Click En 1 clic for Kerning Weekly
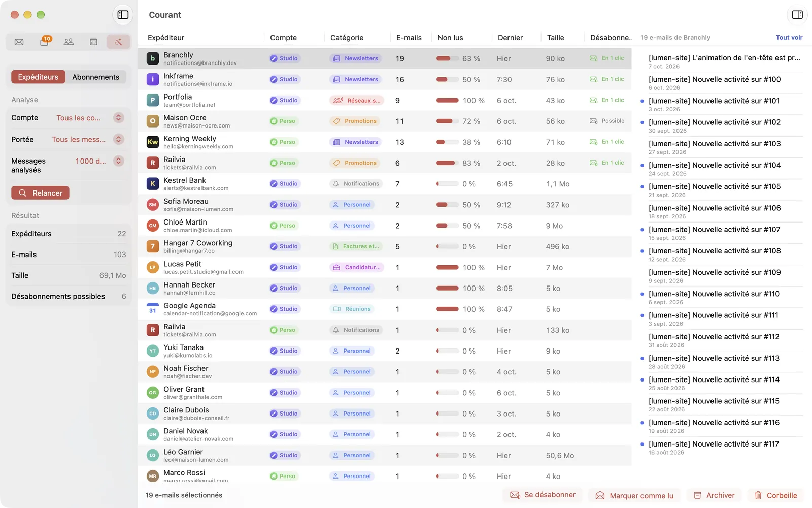 (607, 142)
